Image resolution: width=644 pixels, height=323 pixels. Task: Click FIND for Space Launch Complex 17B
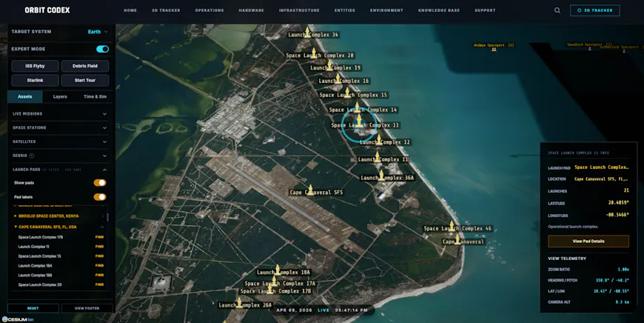[x=99, y=237]
